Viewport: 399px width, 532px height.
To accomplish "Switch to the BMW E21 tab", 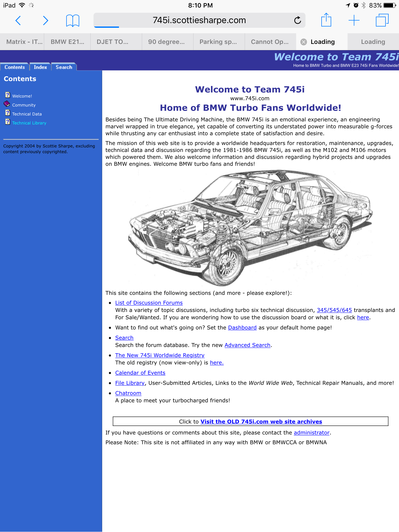I will point(67,42).
